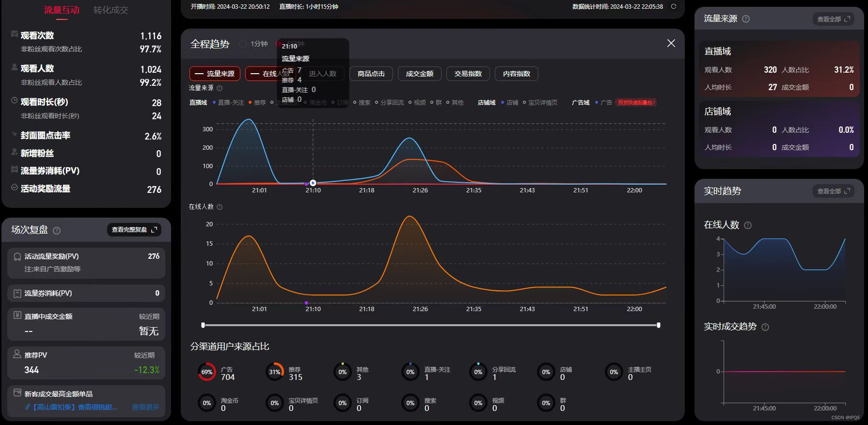Click the icon beside 活动奖励流量
868x425 pixels.
[x=15, y=187]
